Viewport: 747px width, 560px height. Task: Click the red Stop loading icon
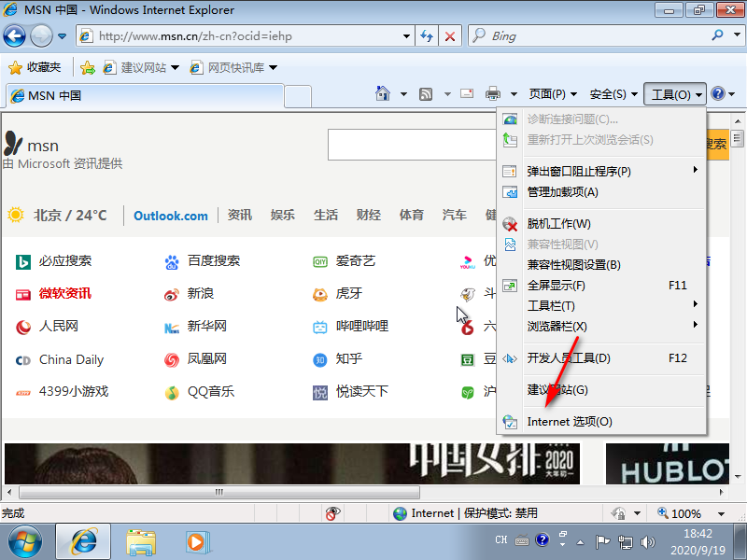pos(450,36)
